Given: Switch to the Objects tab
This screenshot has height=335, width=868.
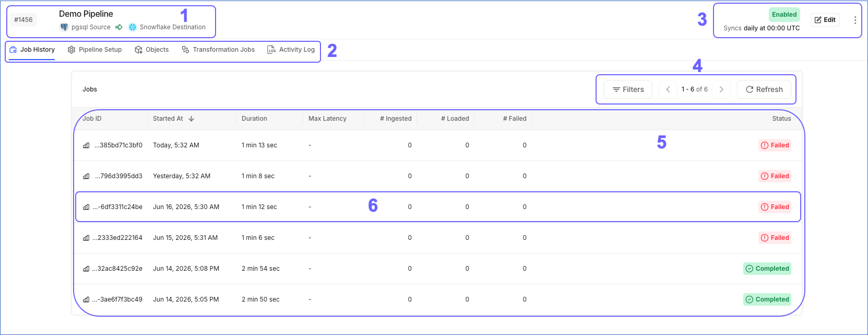Looking at the screenshot, I should pyautogui.click(x=151, y=50).
